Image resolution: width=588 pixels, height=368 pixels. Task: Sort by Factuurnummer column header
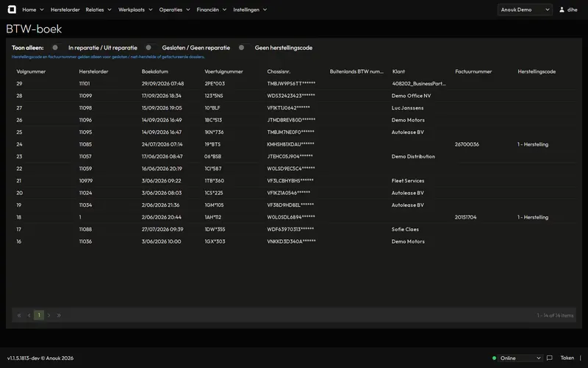pyautogui.click(x=473, y=71)
